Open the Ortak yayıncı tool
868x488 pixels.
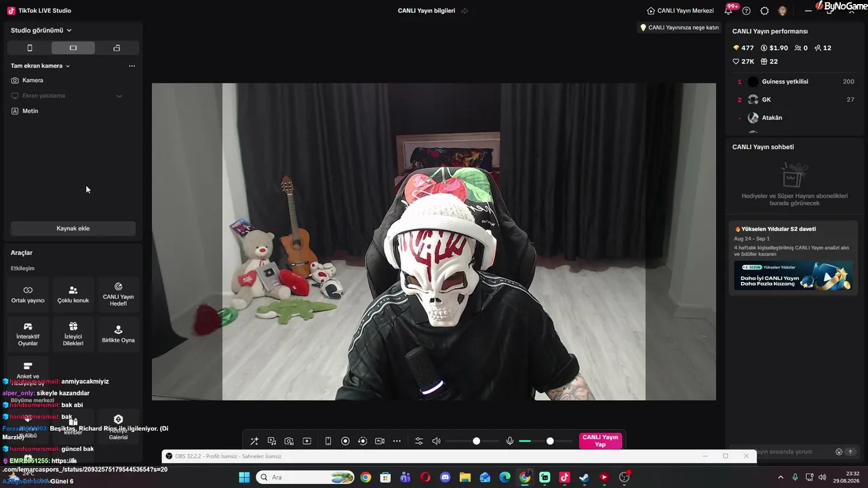click(x=28, y=294)
